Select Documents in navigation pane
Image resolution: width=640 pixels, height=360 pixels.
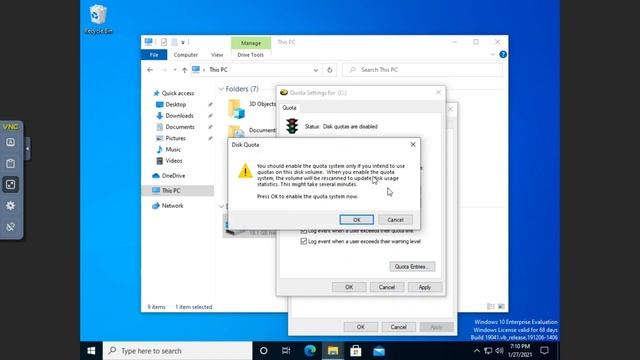click(x=180, y=127)
